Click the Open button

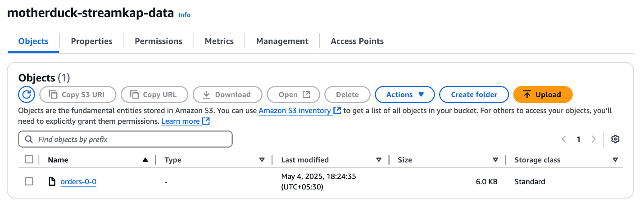point(293,94)
